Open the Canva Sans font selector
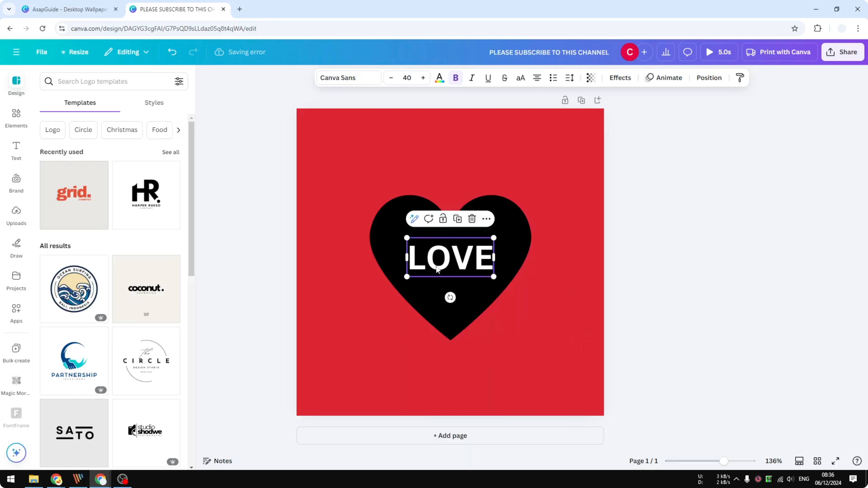Image resolution: width=868 pixels, height=488 pixels. 348,78
